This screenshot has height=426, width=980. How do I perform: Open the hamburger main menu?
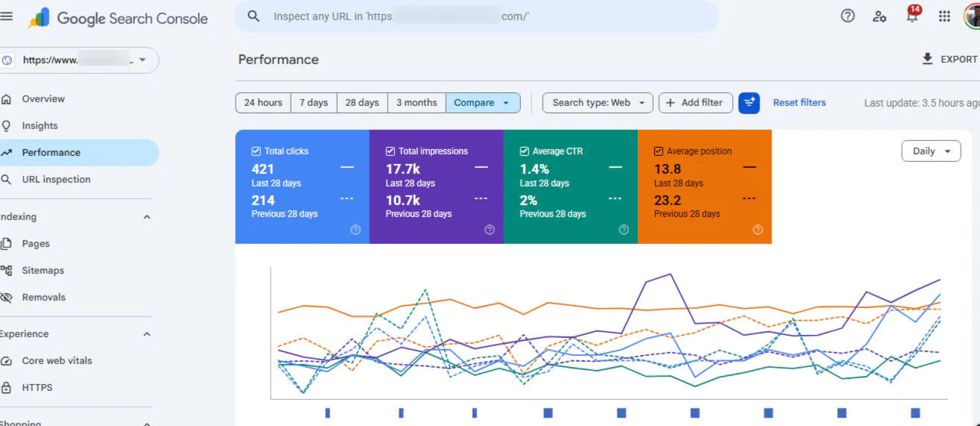(x=7, y=16)
